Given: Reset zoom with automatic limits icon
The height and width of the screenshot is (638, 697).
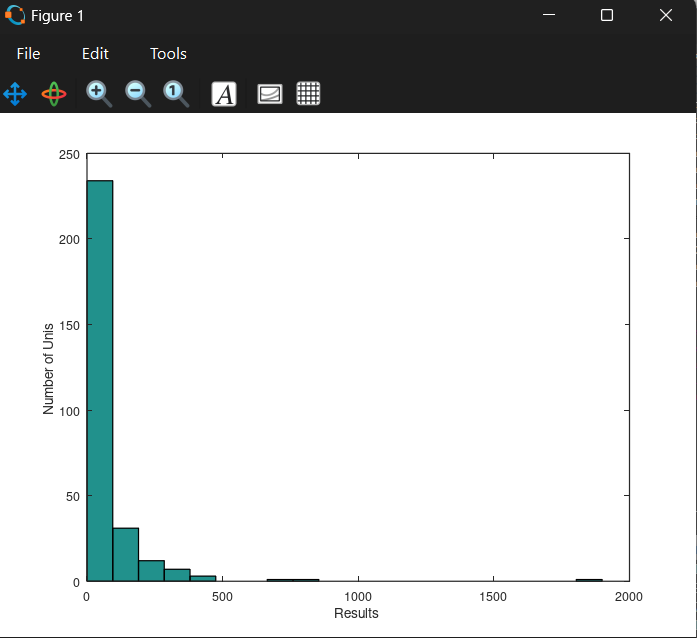Looking at the screenshot, I should 177,94.
